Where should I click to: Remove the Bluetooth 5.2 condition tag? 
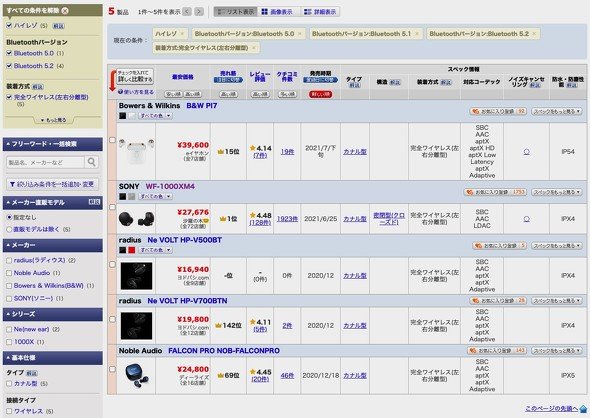pos(534,34)
